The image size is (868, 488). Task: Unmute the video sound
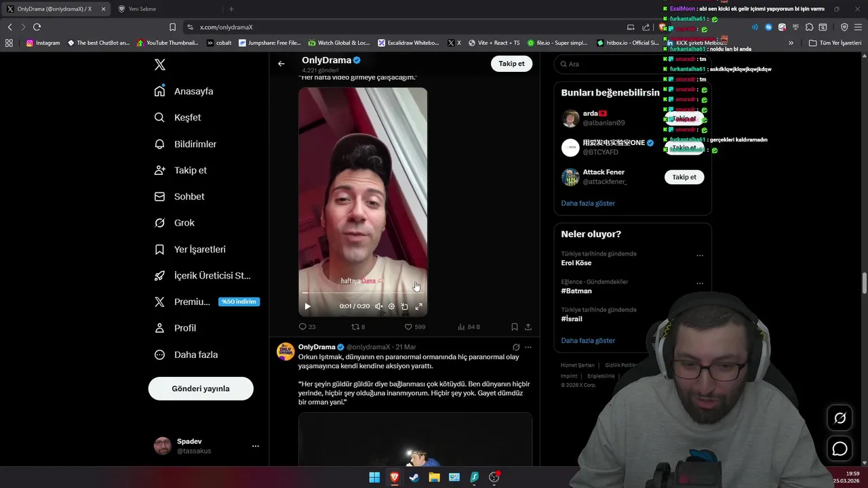click(378, 306)
